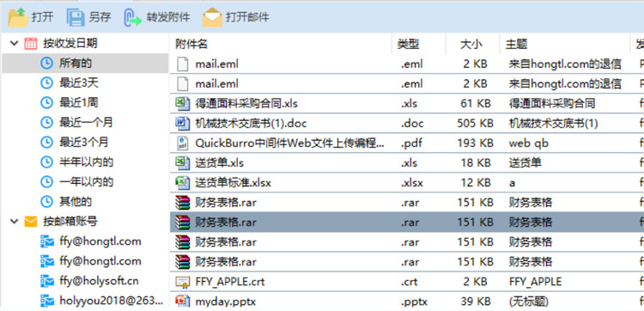The image size is (644, 311).
Task: Select the 机械技术交底书(1).doc attachment name
Action: (251, 123)
